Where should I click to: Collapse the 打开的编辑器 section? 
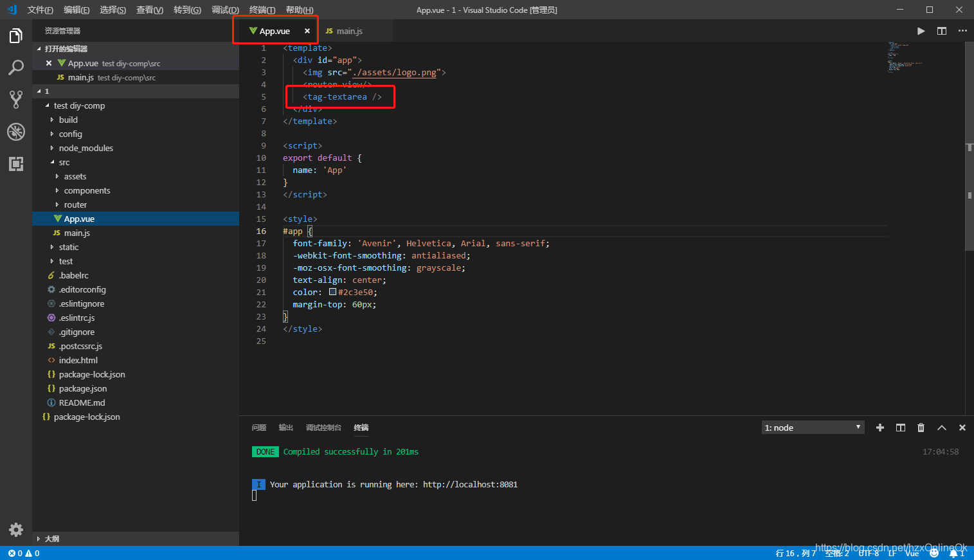(x=136, y=49)
